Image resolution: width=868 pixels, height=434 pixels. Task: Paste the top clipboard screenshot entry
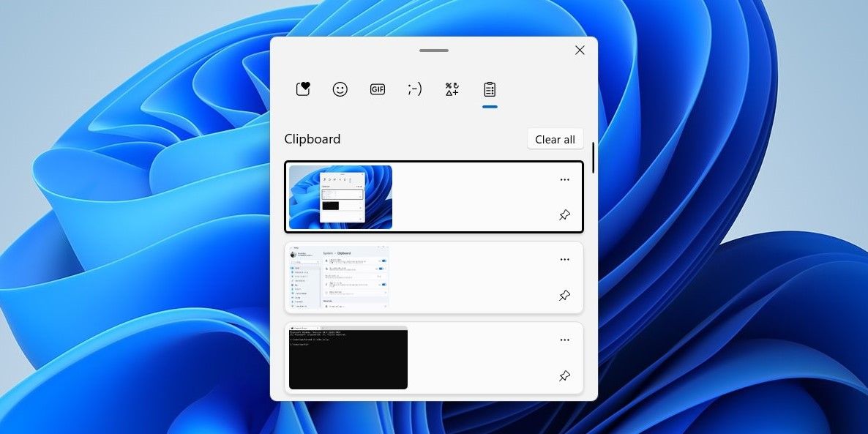coord(433,197)
